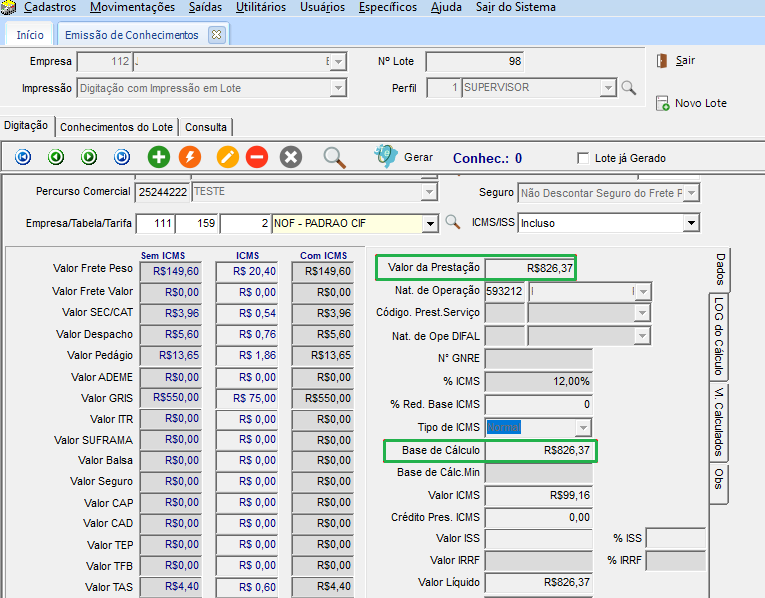
Task: Click the green plus add record icon
Action: click(158, 157)
